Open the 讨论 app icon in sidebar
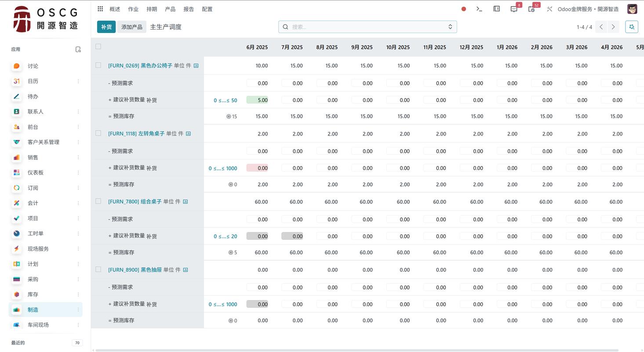The image size is (644, 352). click(x=17, y=66)
